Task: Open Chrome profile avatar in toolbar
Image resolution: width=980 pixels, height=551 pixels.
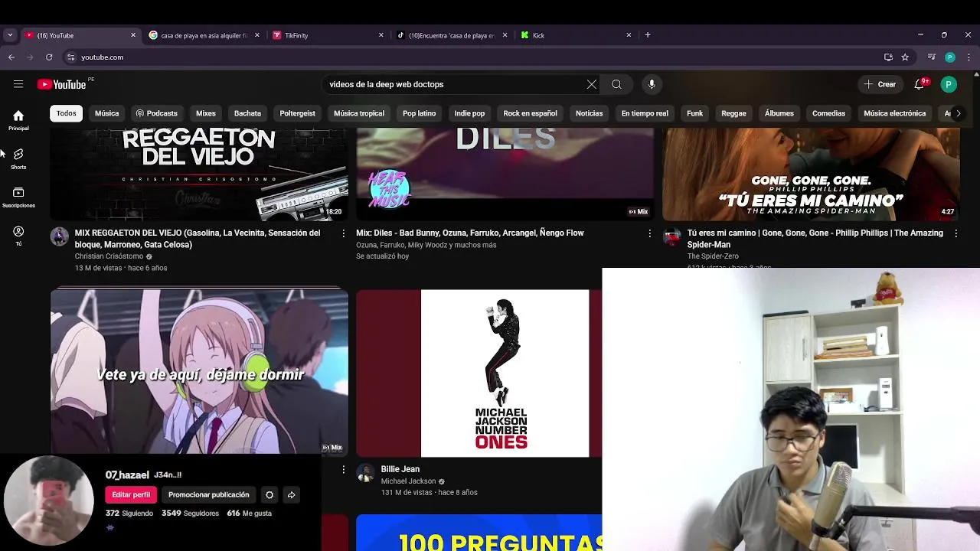Action: point(950,57)
